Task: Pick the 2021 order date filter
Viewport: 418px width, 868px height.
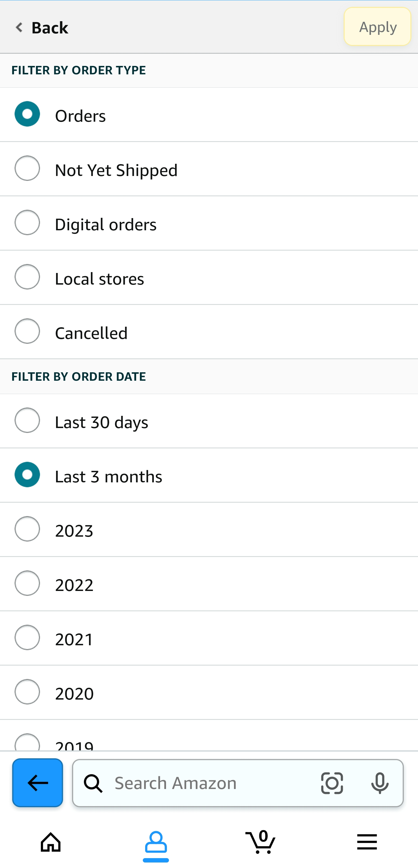Action: pyautogui.click(x=27, y=637)
